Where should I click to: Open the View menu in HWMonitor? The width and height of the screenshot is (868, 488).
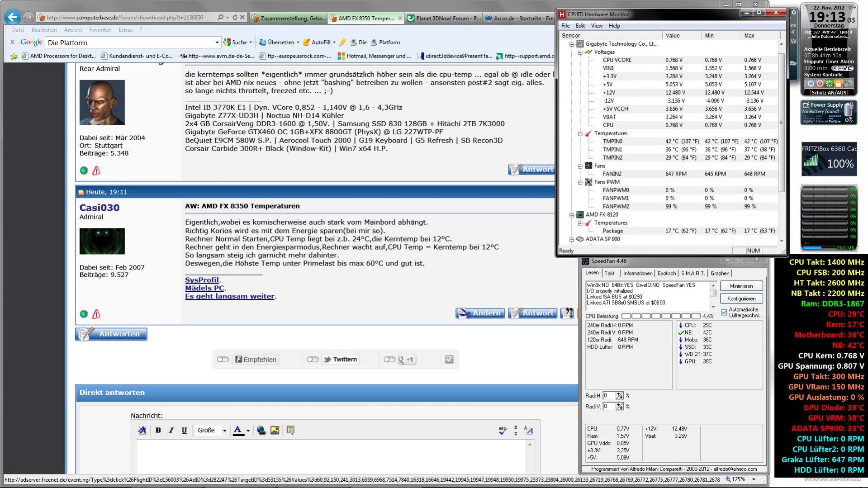tap(597, 26)
